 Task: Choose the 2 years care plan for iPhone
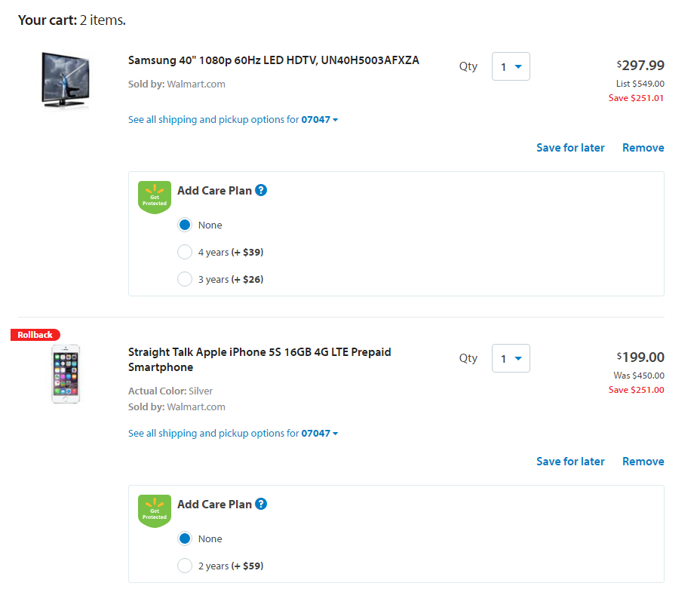coord(185,566)
